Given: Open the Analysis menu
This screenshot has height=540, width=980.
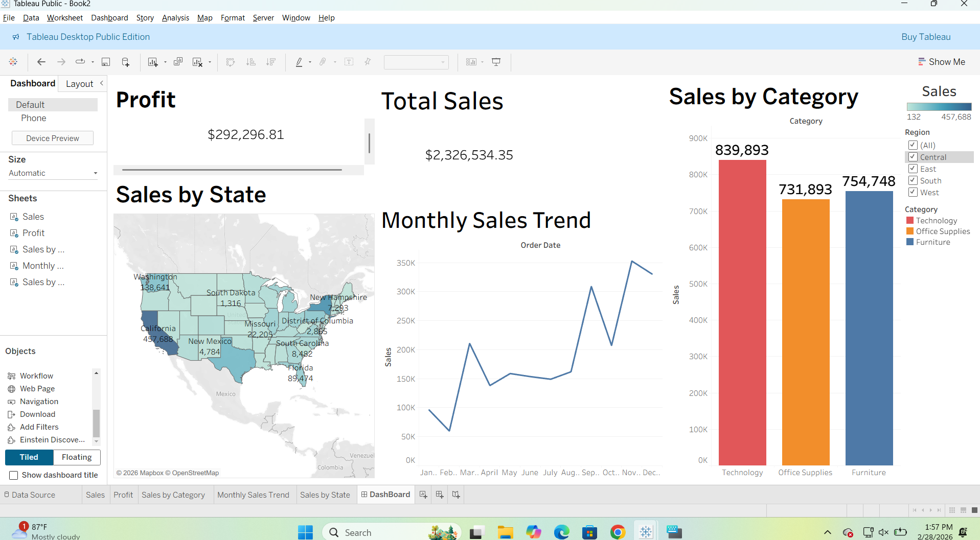Looking at the screenshot, I should point(175,18).
